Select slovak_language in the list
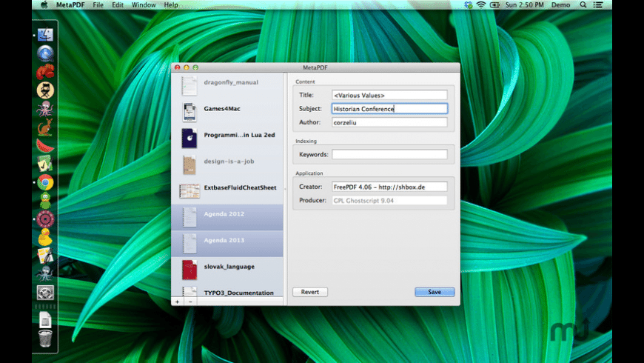 227,270
